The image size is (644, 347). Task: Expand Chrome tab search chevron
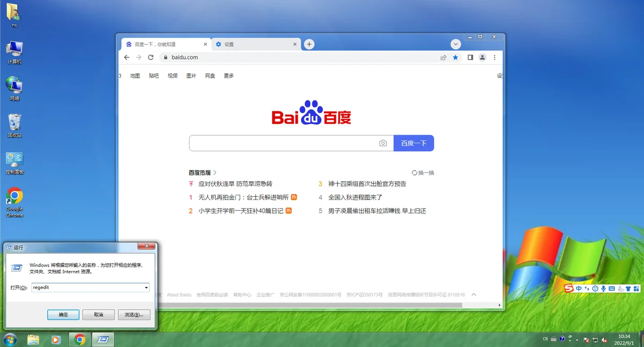click(x=456, y=45)
